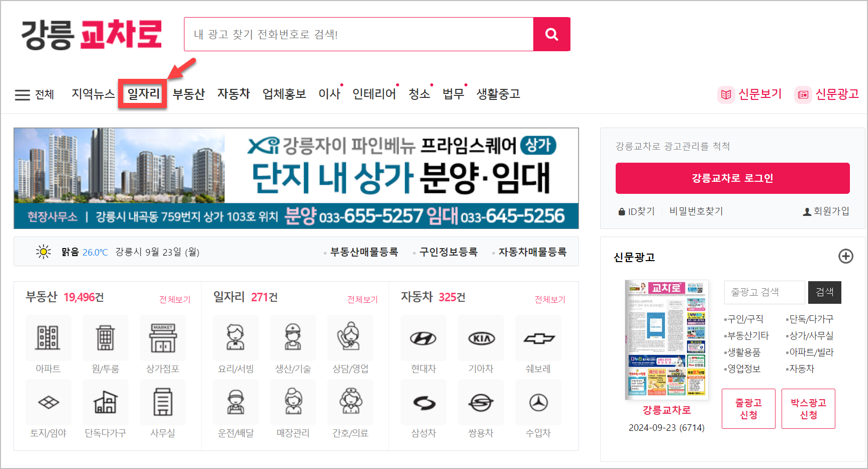Click the 강릉 교차로 logo
This screenshot has width=868, height=469.
(91, 35)
